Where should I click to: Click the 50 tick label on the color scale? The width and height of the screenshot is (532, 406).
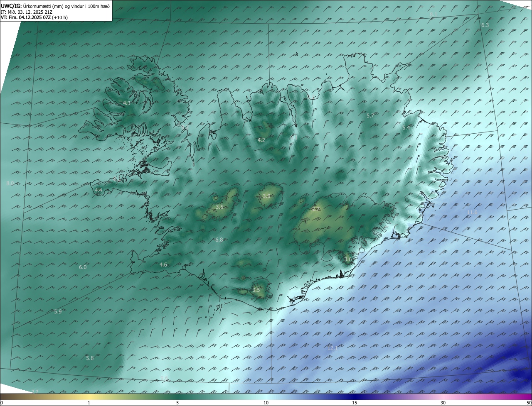point(528,403)
